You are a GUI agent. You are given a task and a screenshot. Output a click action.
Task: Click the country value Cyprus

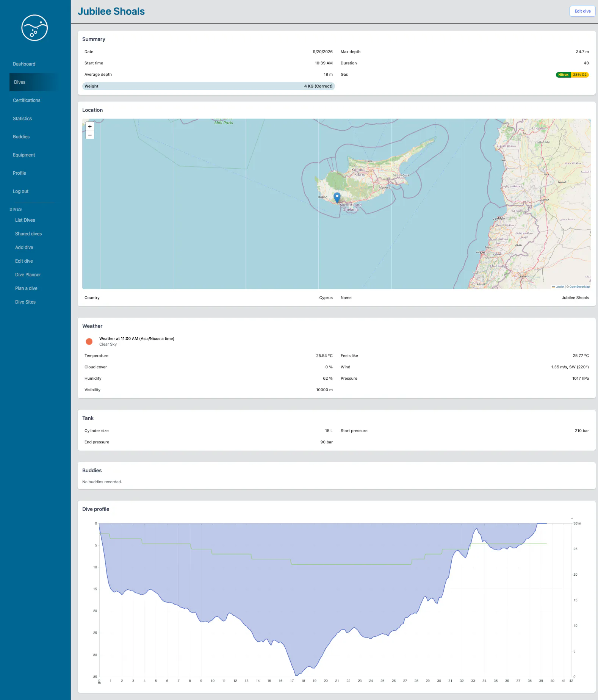[326, 298]
